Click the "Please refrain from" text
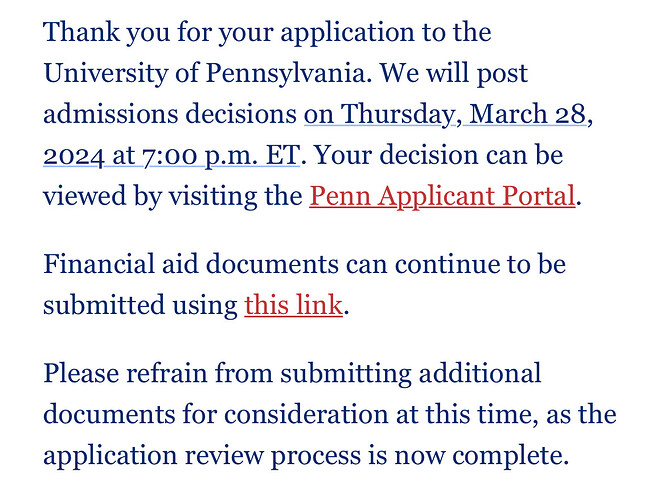Viewport: 665px width, 500px height. point(158,373)
